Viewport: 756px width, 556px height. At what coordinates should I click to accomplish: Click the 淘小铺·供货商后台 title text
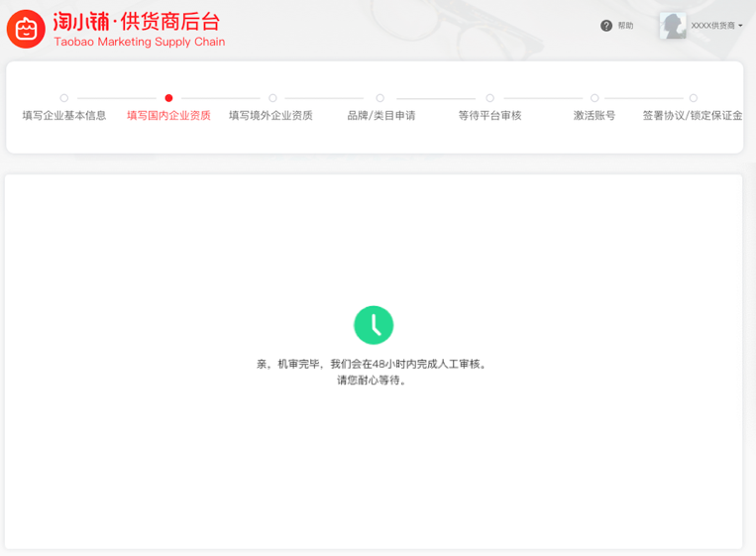click(x=137, y=22)
